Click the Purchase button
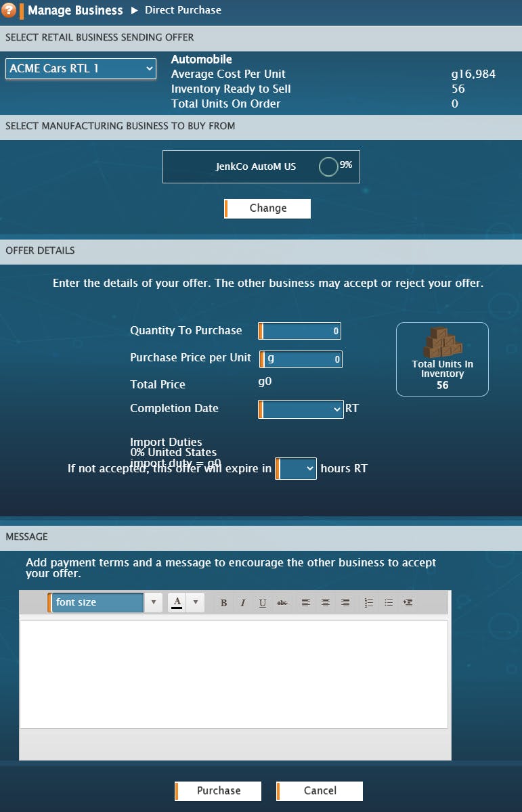The width and height of the screenshot is (522, 812). tap(218, 791)
